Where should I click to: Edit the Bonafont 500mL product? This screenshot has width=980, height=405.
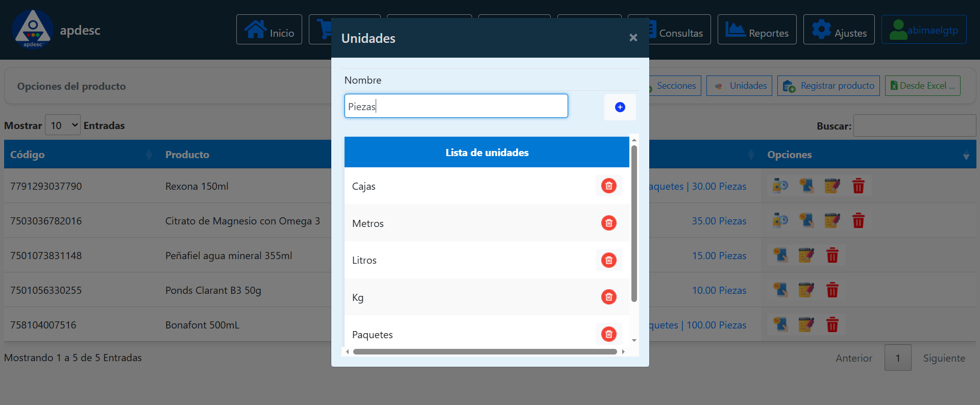(x=806, y=324)
